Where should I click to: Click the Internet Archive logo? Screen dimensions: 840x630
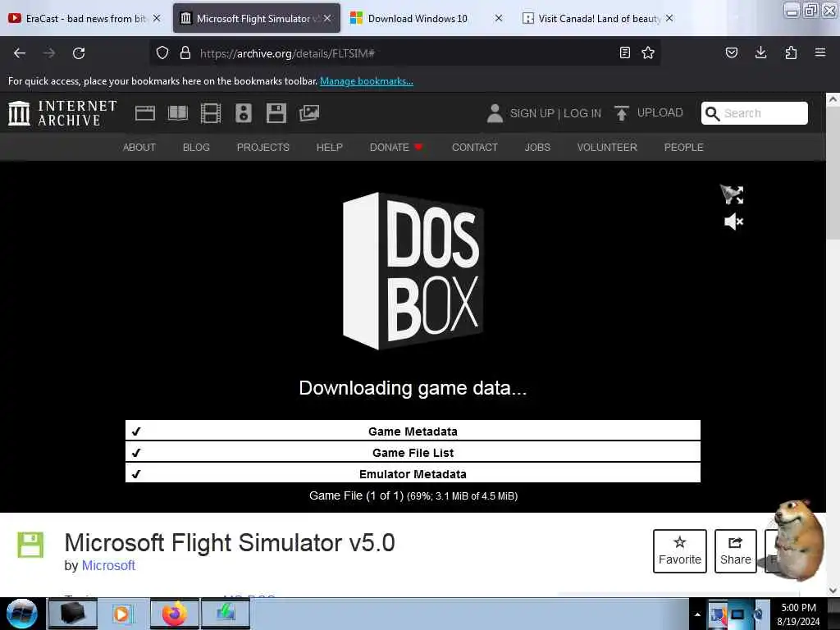(62, 113)
